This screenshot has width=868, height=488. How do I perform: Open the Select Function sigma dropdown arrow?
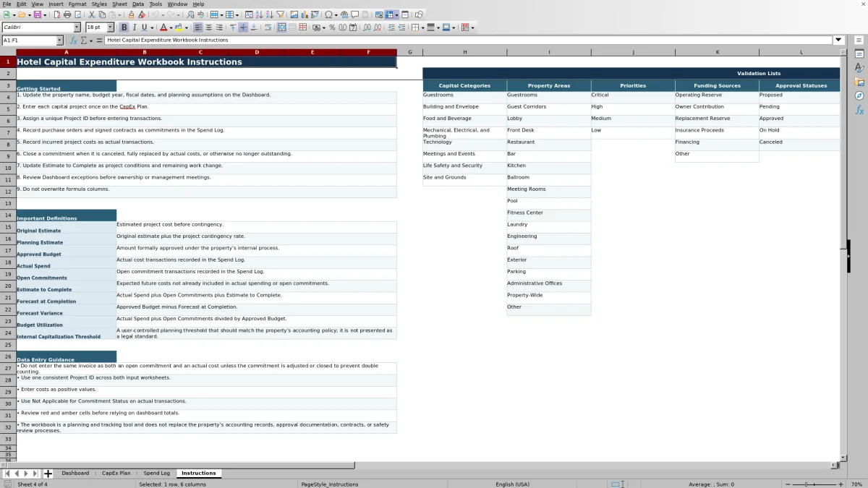[x=91, y=40]
